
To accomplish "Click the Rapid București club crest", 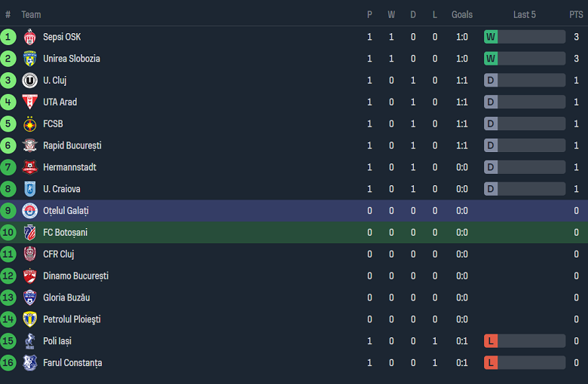I will [x=30, y=146].
